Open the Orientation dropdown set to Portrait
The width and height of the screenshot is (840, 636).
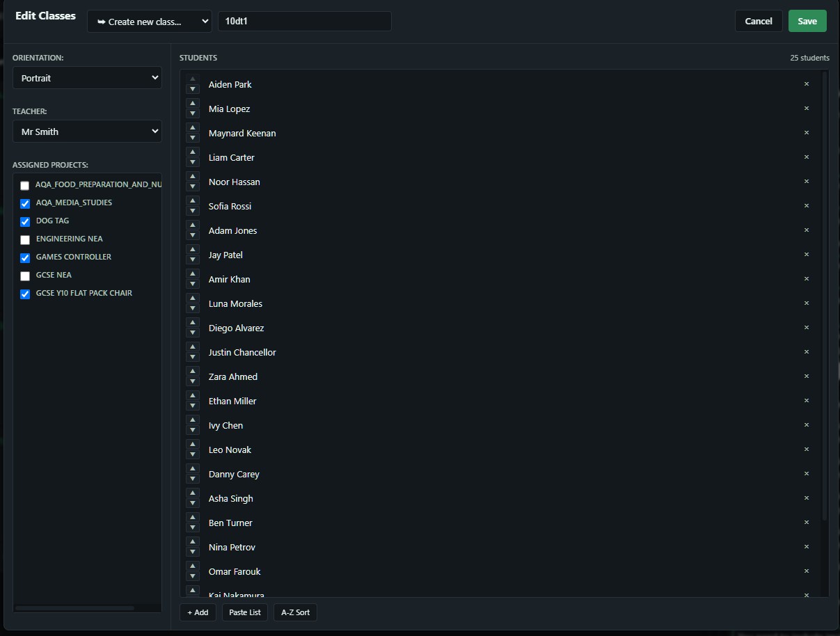point(86,77)
